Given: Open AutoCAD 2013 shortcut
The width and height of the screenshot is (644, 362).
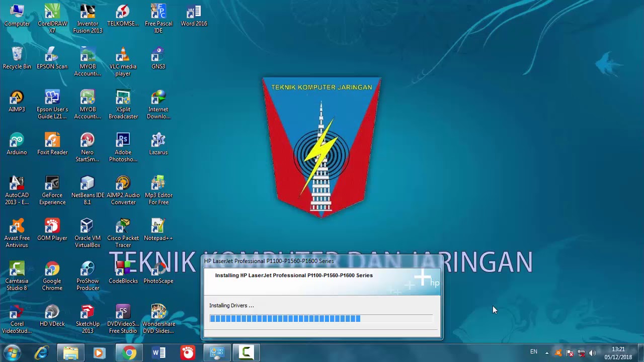Looking at the screenshot, I should [x=17, y=190].
